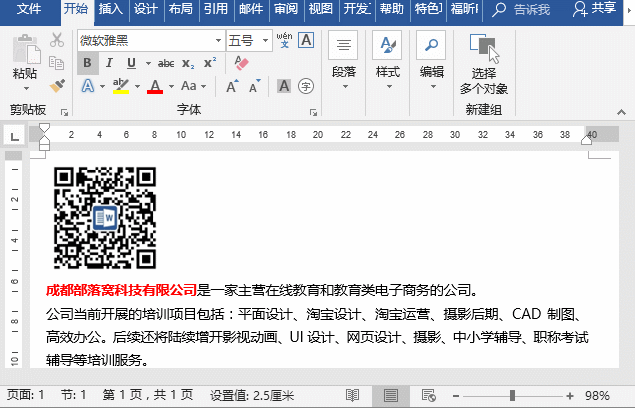Open the 文件 File tab

tap(29, 9)
